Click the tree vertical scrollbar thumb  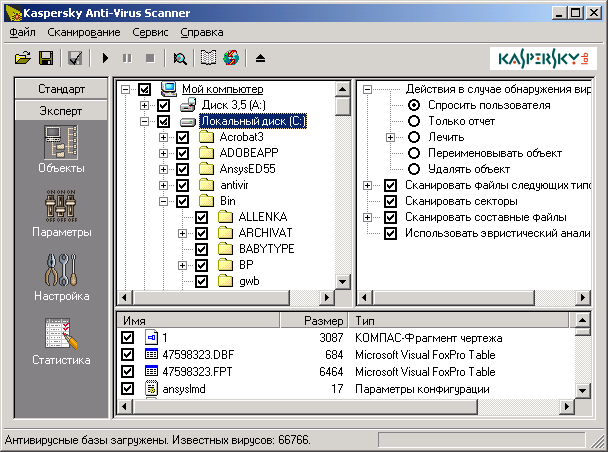pos(342,106)
